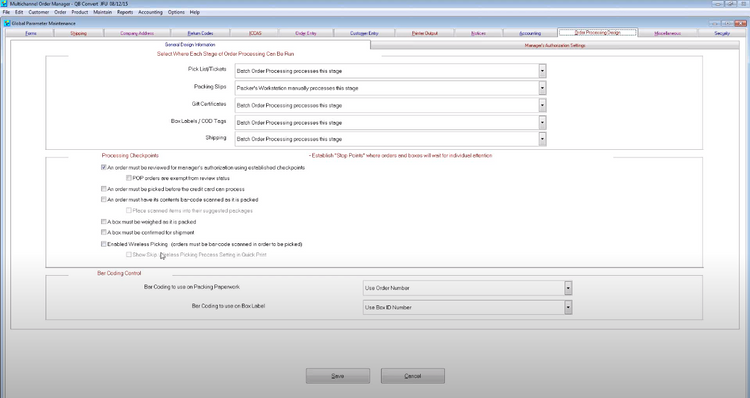750x398 pixels.
Task: Open the Reports menu
Action: pyautogui.click(x=125, y=12)
